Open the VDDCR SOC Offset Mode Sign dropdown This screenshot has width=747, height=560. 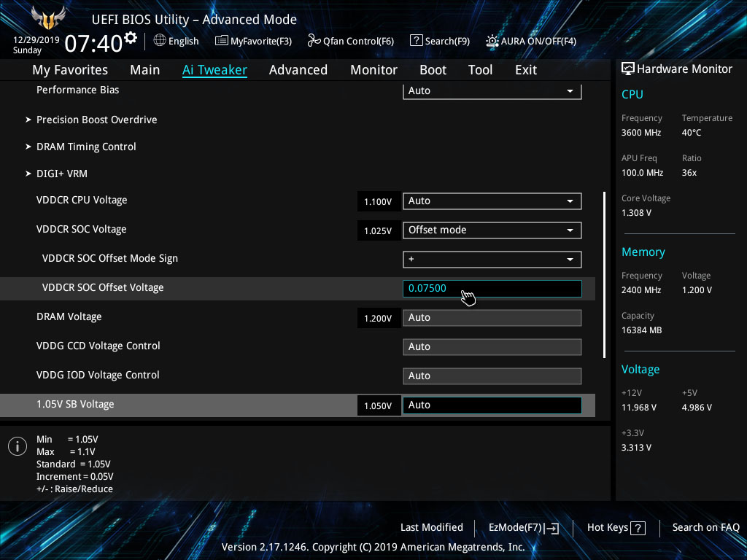[492, 259]
